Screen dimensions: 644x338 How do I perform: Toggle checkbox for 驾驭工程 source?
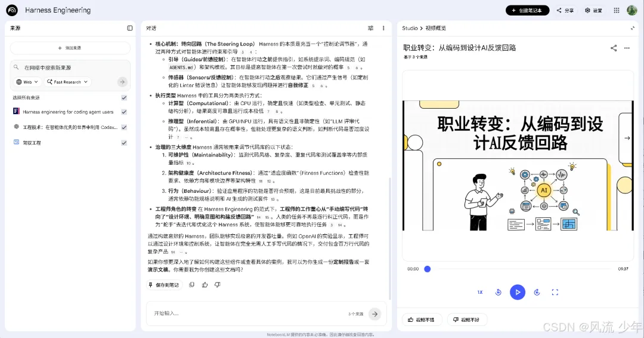[124, 143]
